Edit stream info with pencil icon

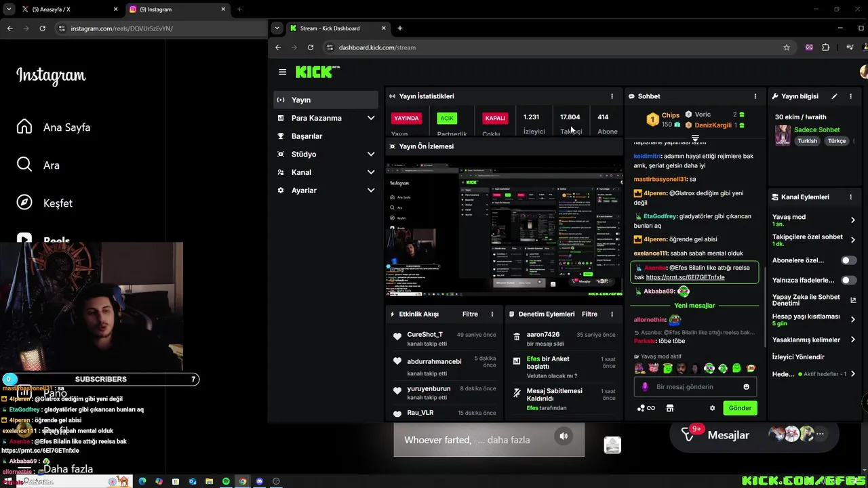point(835,96)
